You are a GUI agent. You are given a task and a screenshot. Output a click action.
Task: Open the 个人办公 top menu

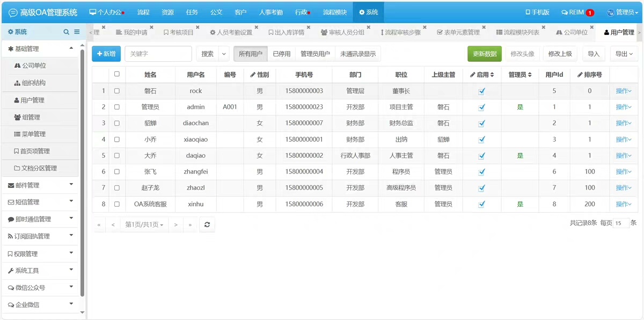[107, 12]
